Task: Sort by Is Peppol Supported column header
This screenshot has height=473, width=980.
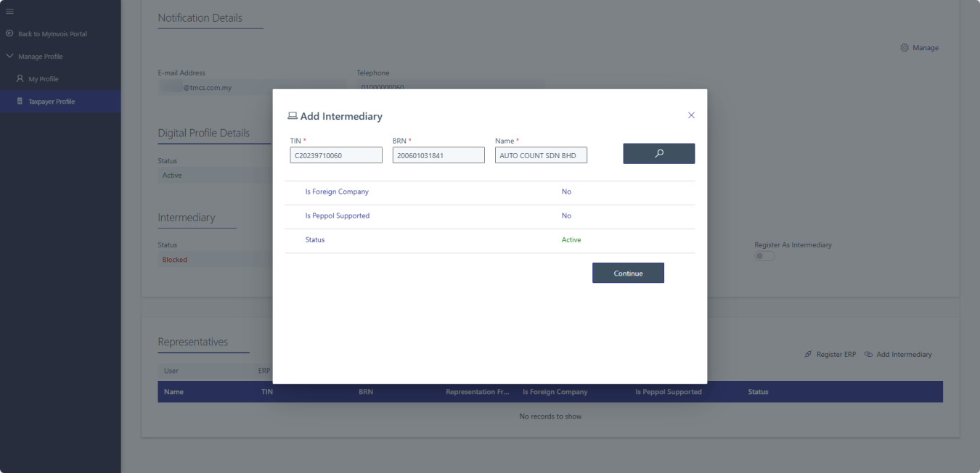Action: pos(668,392)
